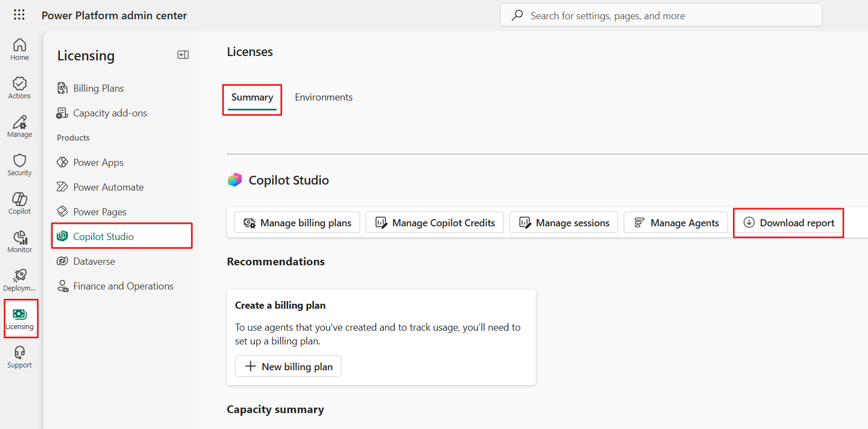Screen dimensions: 868x429
Task: Focus the search settings and pages field
Action: [661, 15]
